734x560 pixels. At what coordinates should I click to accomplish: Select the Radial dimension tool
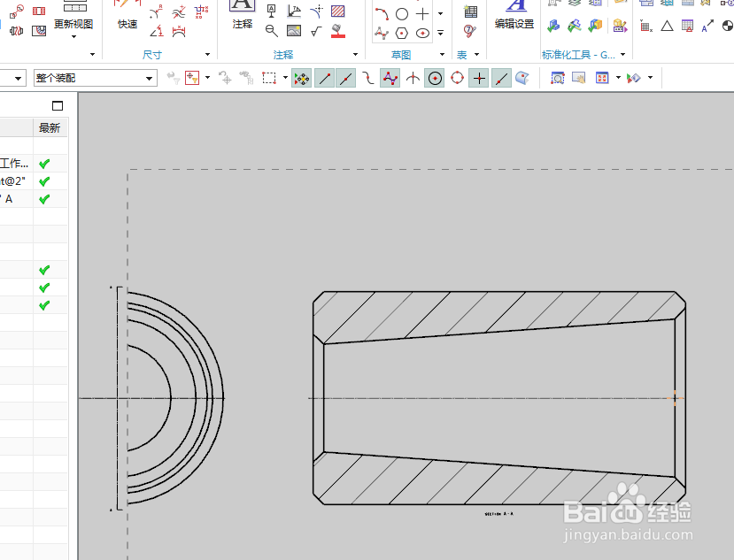(x=156, y=12)
